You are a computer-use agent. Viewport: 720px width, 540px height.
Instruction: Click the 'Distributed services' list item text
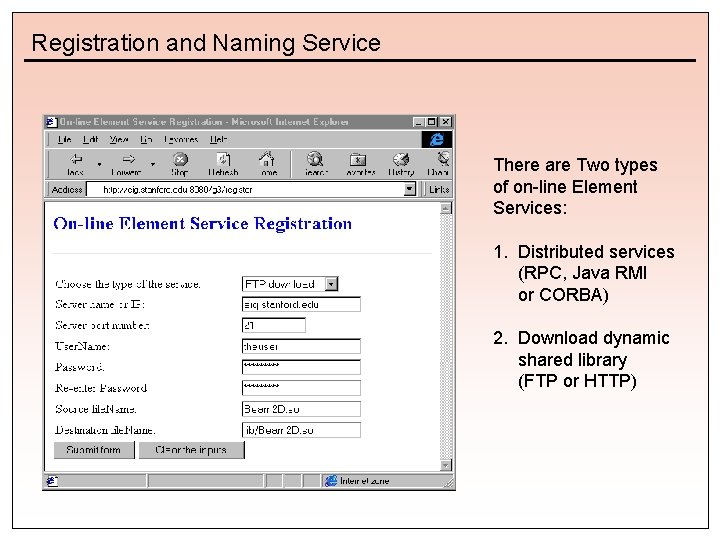coord(596,252)
